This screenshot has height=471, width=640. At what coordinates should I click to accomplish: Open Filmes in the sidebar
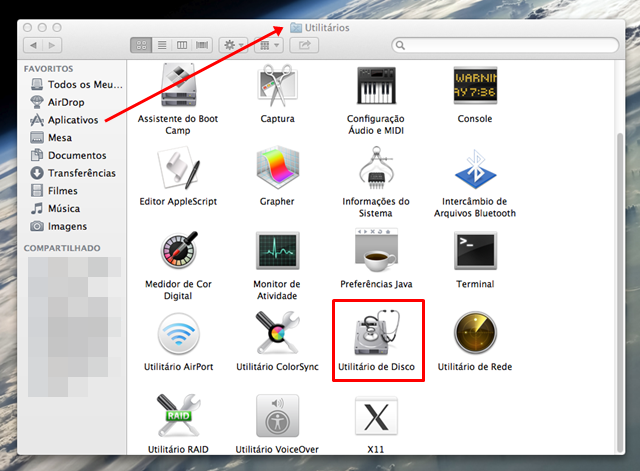point(54,191)
